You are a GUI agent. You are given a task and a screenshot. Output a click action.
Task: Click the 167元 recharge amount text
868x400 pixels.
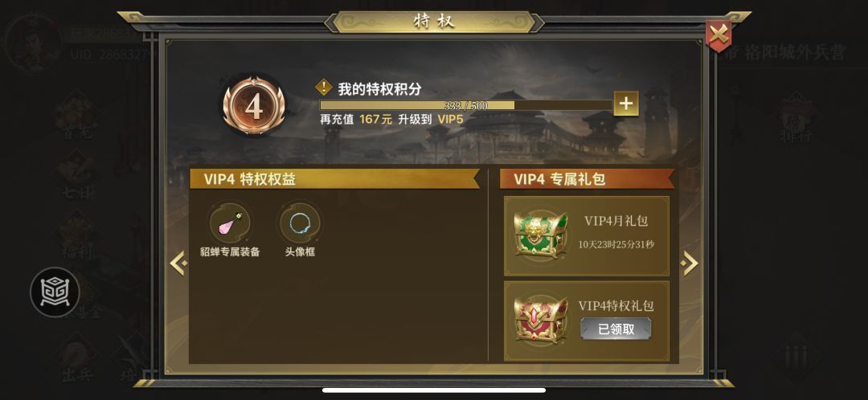pyautogui.click(x=375, y=119)
